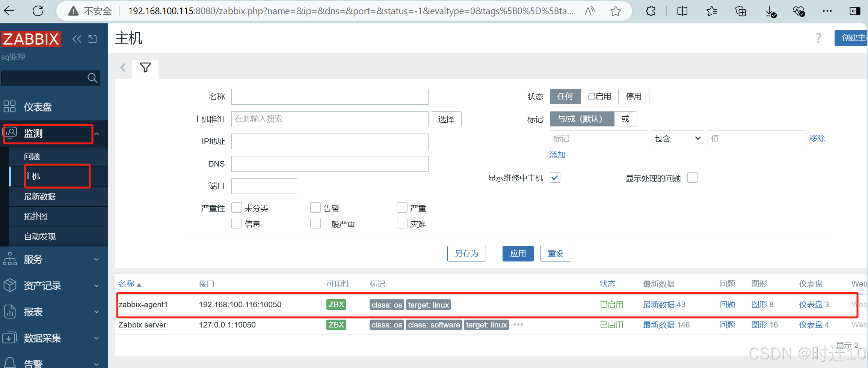Image resolution: width=868 pixels, height=368 pixels.
Task: Open the filter funnel tab
Action: tap(145, 68)
